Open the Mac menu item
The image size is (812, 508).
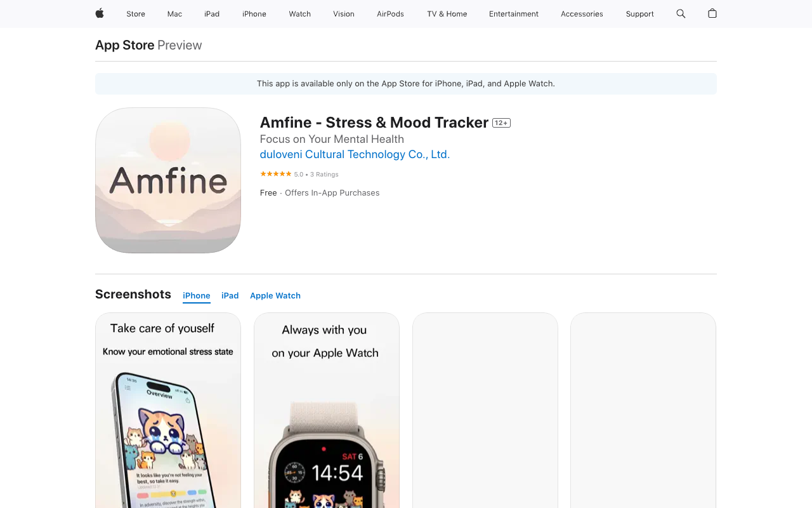(174, 14)
